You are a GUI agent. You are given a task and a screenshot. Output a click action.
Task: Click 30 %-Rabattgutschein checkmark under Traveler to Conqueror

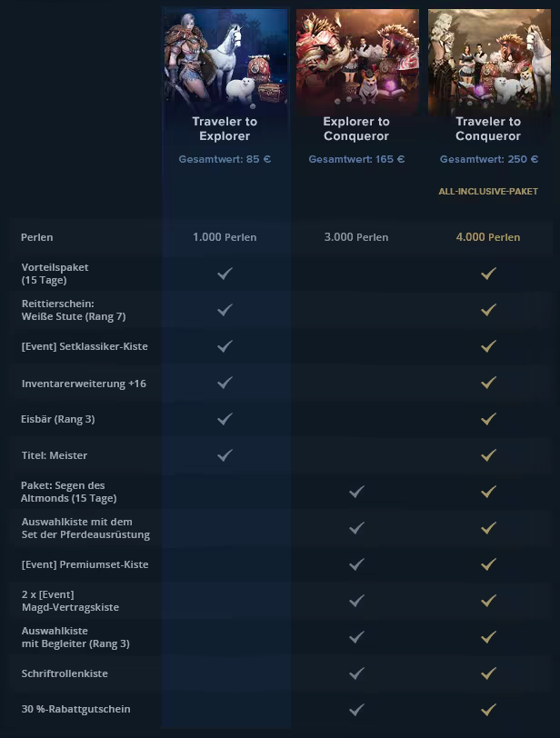tap(488, 709)
